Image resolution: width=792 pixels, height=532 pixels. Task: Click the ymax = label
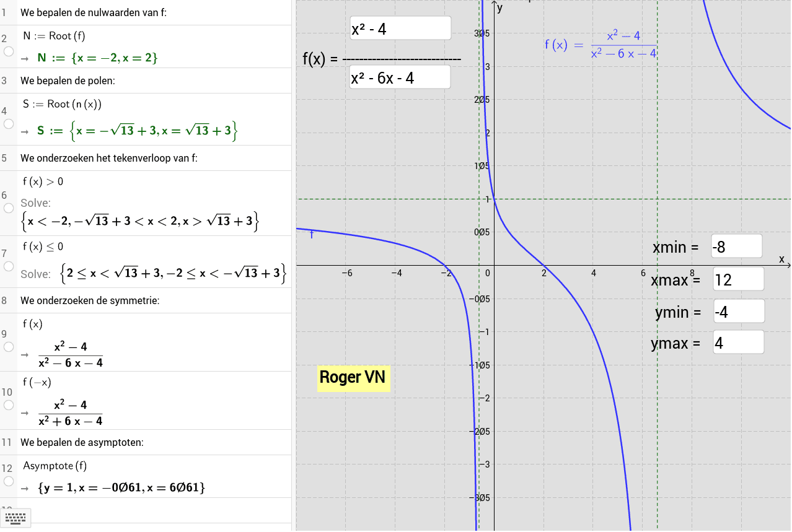click(675, 343)
